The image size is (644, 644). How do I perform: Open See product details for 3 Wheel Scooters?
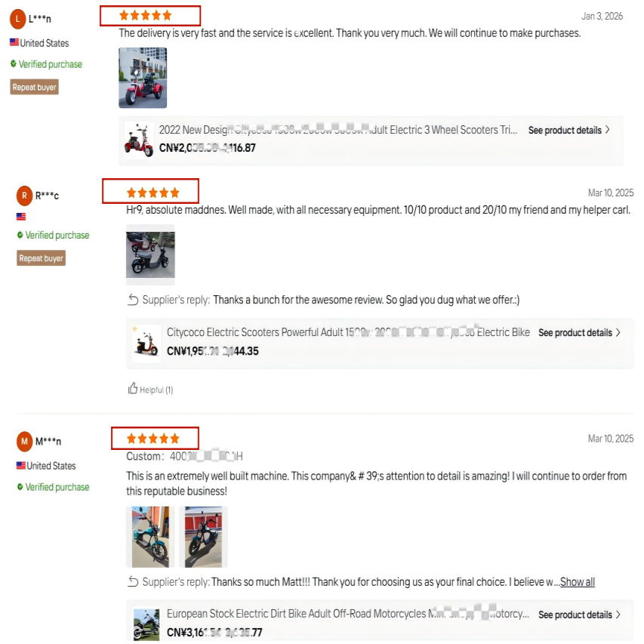pos(569,130)
